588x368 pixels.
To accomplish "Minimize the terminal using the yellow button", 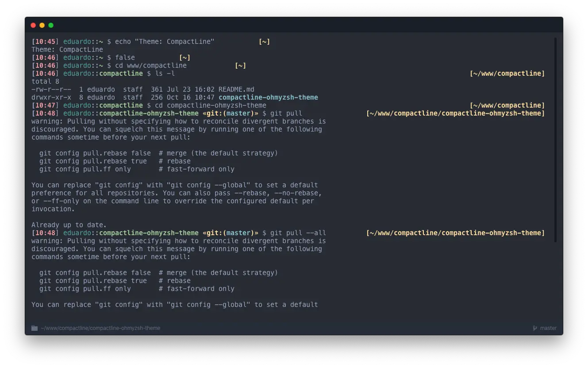I will 42,25.
